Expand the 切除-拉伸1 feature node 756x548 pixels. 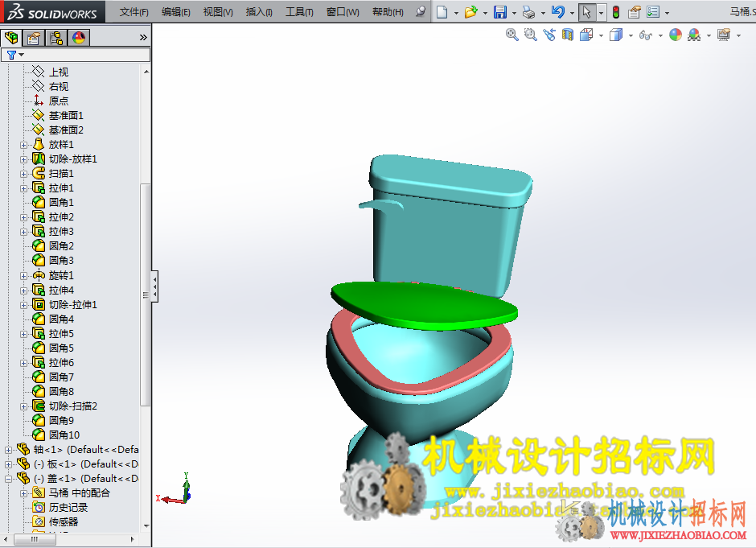coord(23,305)
